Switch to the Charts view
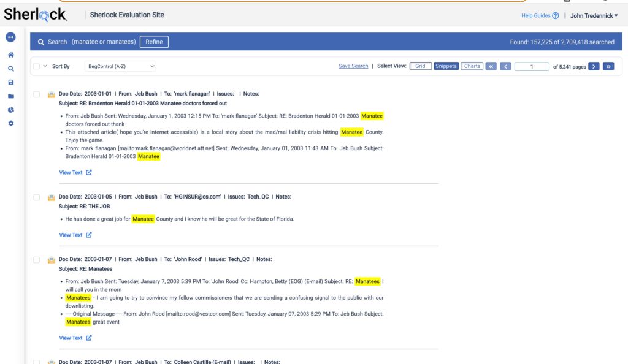The image size is (628, 364). [472, 66]
